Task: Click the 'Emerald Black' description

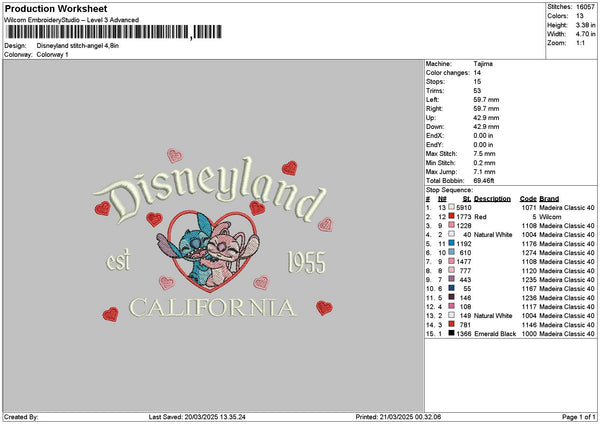Action: pyautogui.click(x=495, y=334)
